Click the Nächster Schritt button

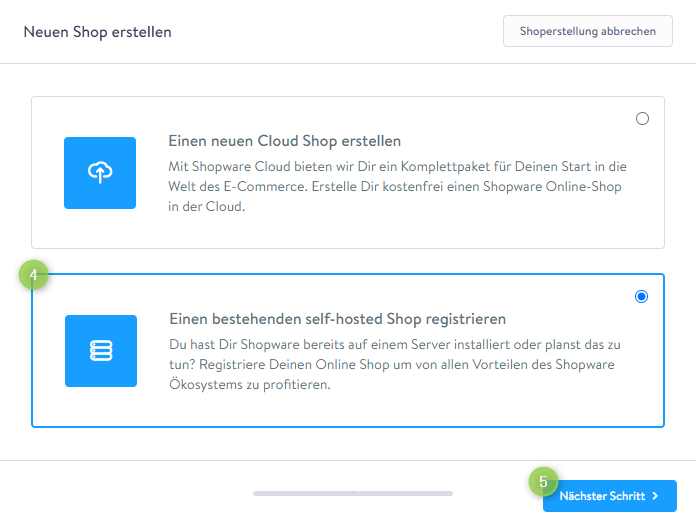(609, 496)
